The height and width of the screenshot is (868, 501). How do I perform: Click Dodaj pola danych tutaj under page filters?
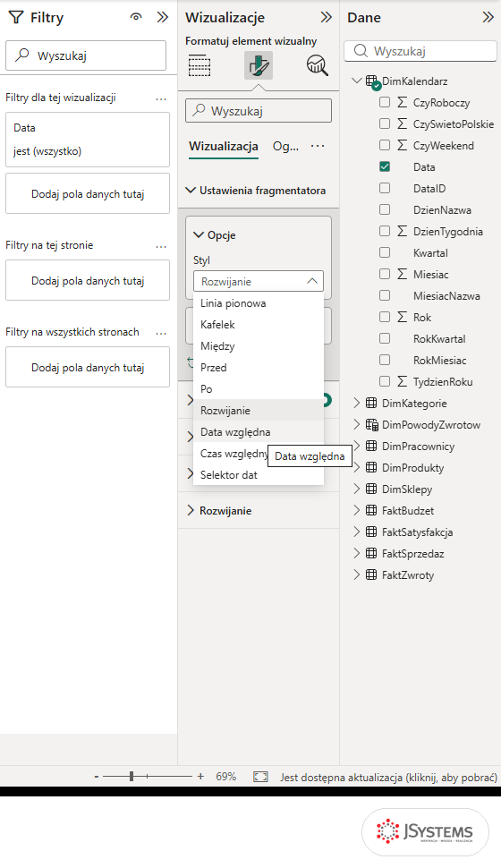(x=88, y=281)
